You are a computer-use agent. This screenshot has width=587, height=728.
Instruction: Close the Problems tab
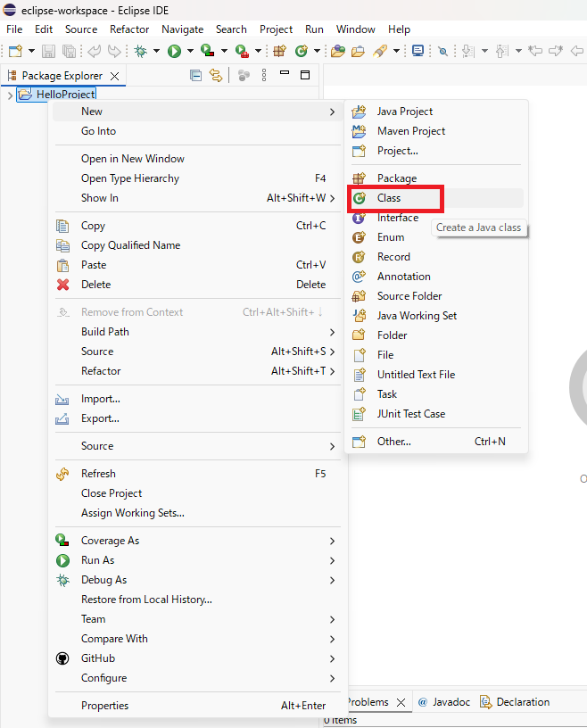(401, 702)
